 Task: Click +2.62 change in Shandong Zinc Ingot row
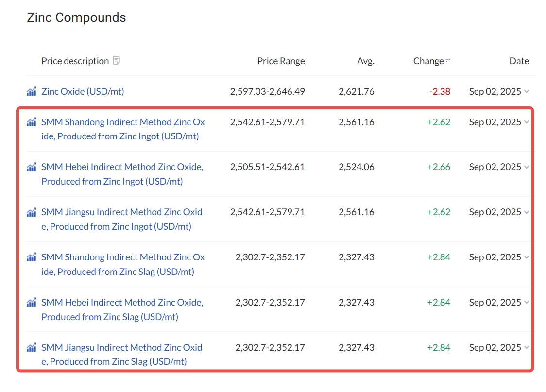coord(439,122)
